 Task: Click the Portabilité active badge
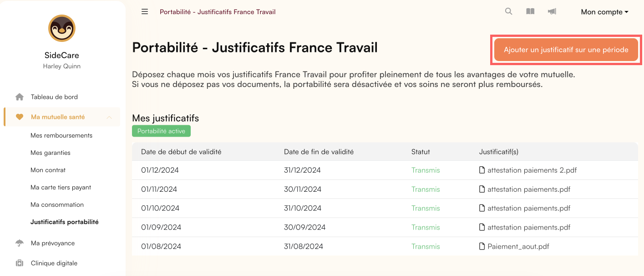[161, 131]
